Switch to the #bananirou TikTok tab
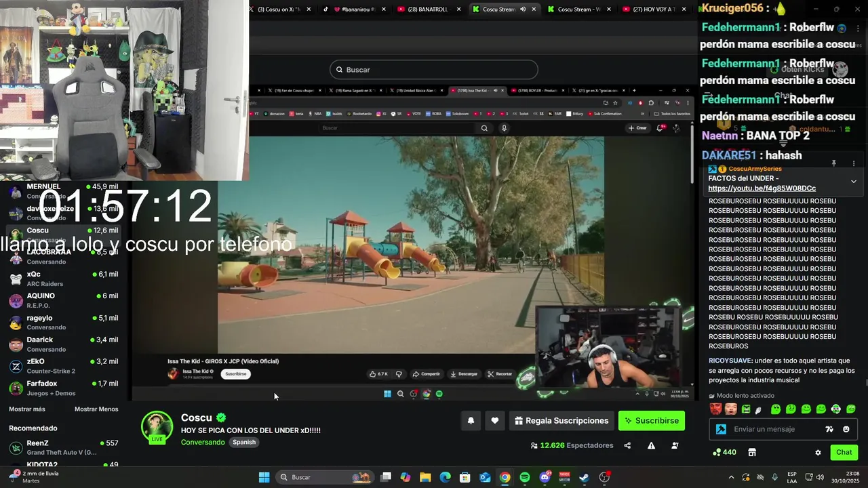This screenshot has width=868, height=488. (x=354, y=9)
